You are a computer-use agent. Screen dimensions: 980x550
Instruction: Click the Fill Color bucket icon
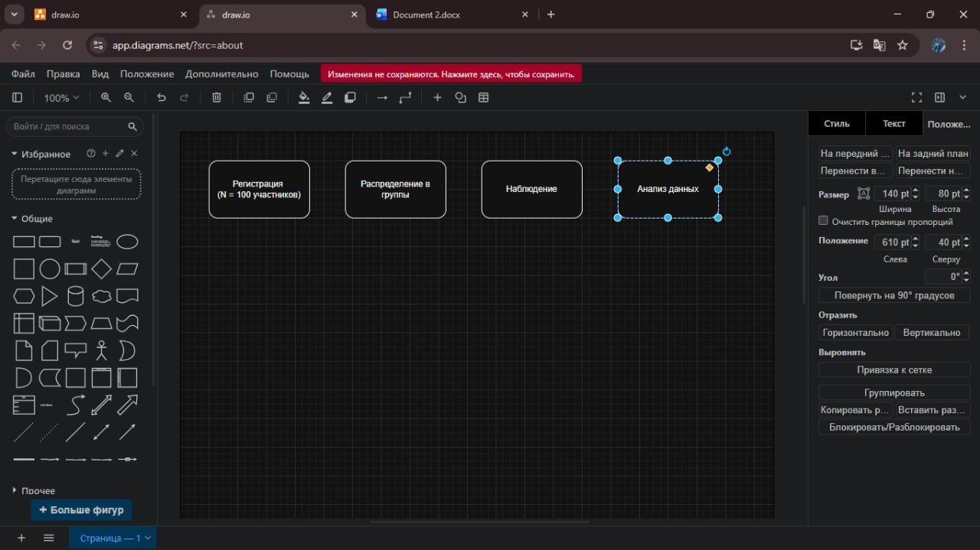(304, 98)
